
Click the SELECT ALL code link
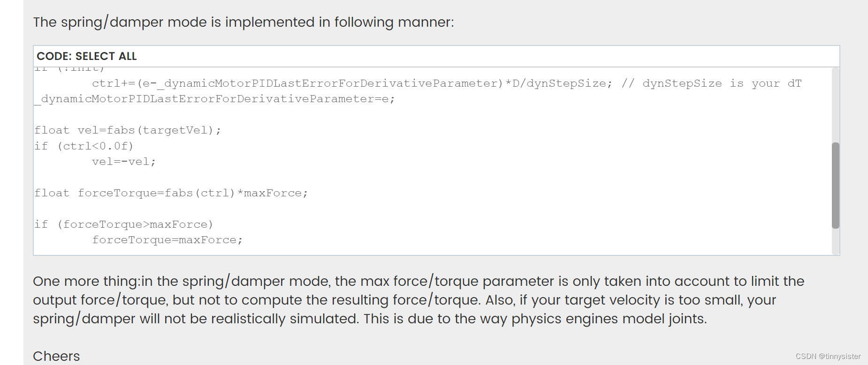(x=106, y=56)
